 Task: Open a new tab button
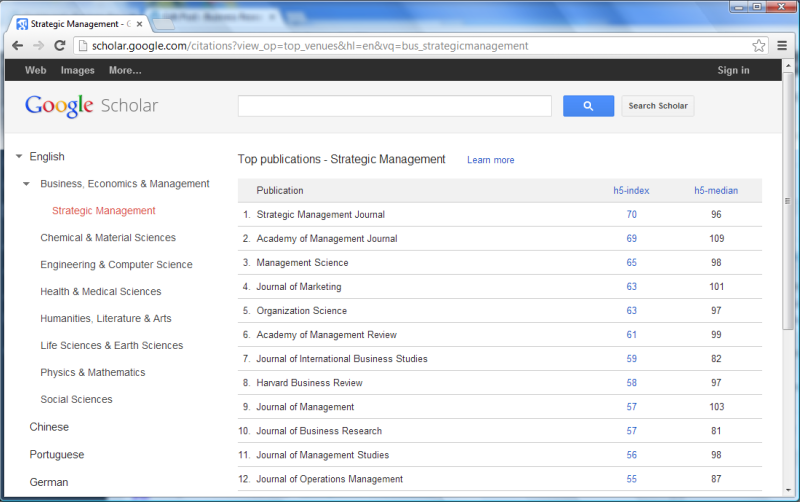click(x=163, y=24)
